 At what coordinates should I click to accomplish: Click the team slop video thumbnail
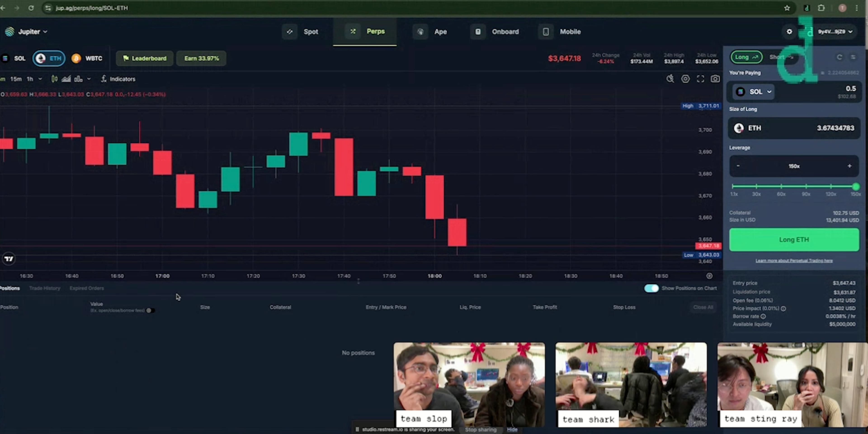pyautogui.click(x=469, y=384)
